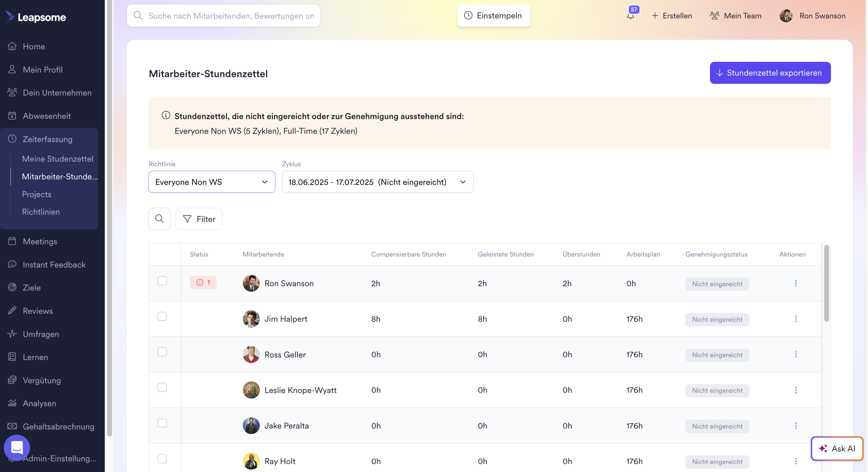Viewport: 868px width, 472px height.
Task: Click Ron Swanson's Nicht eingereicht badge
Action: click(717, 284)
